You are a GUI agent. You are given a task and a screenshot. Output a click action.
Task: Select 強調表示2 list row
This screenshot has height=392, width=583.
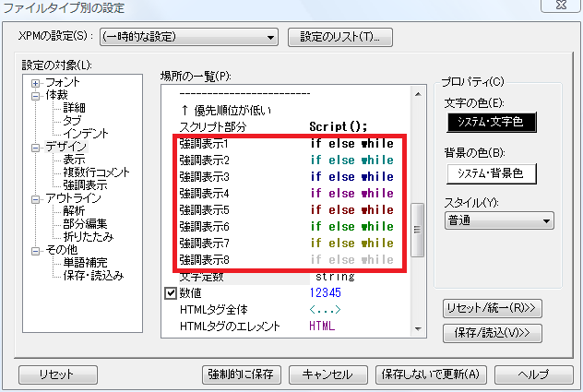pos(286,160)
